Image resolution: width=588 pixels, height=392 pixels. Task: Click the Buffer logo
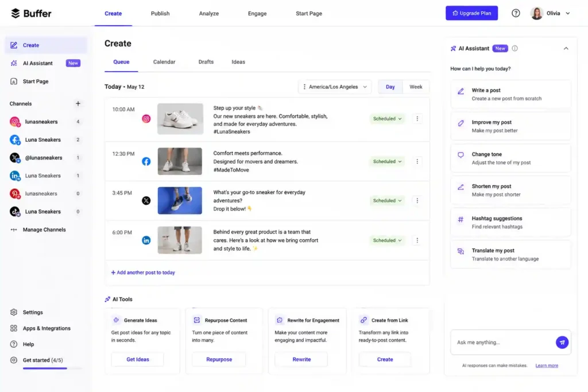tap(31, 14)
